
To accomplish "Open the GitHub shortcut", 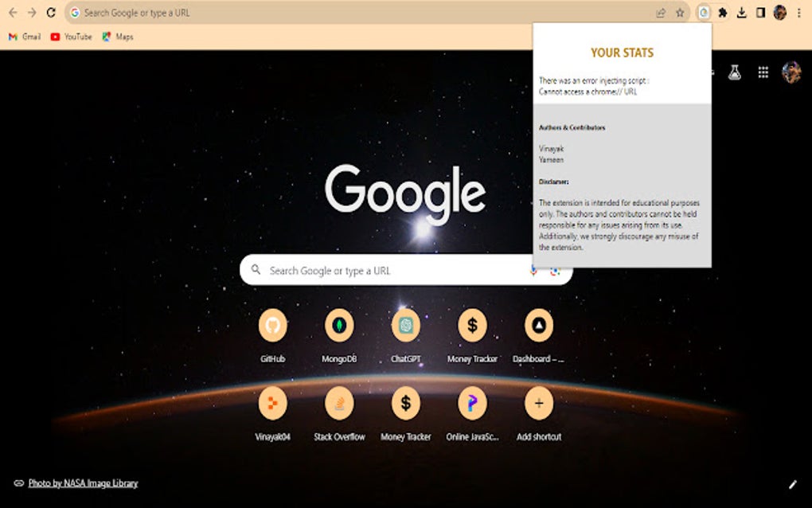I will [x=273, y=335].
